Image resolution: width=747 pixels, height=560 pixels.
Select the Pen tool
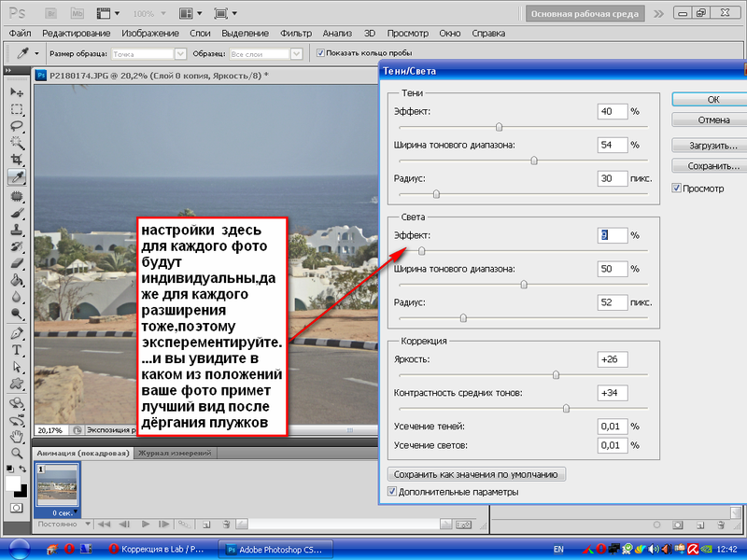[17, 333]
